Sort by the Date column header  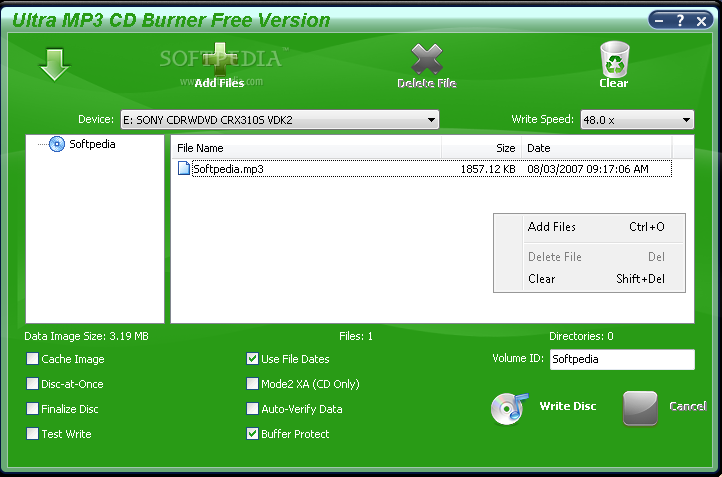(597, 148)
